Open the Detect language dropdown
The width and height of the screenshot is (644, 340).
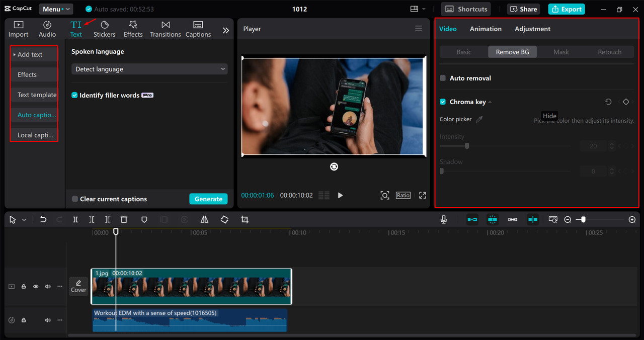[x=149, y=69]
